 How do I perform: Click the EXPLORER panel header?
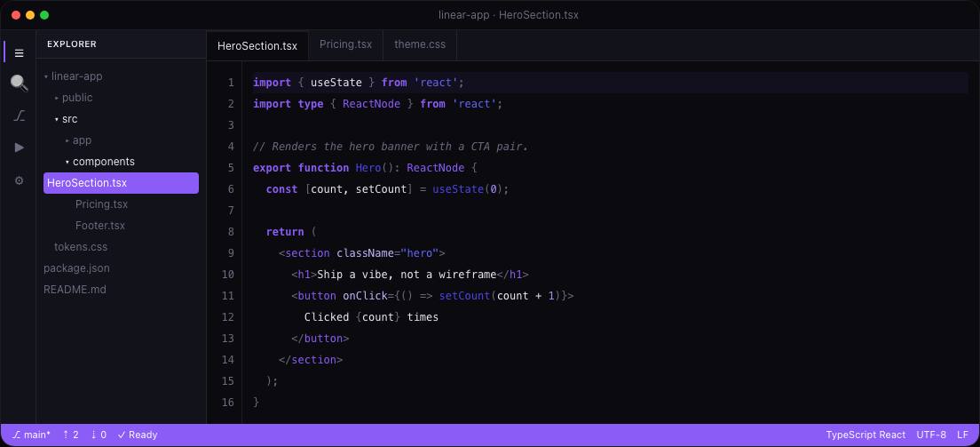72,44
